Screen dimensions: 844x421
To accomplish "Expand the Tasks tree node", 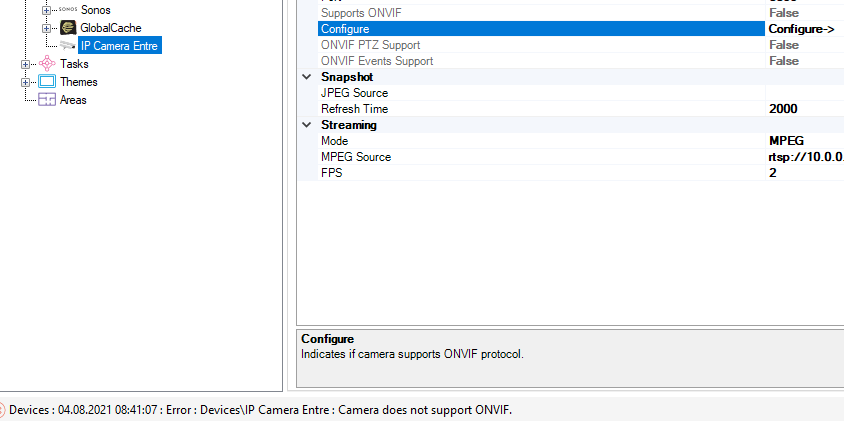I will coord(25,64).
